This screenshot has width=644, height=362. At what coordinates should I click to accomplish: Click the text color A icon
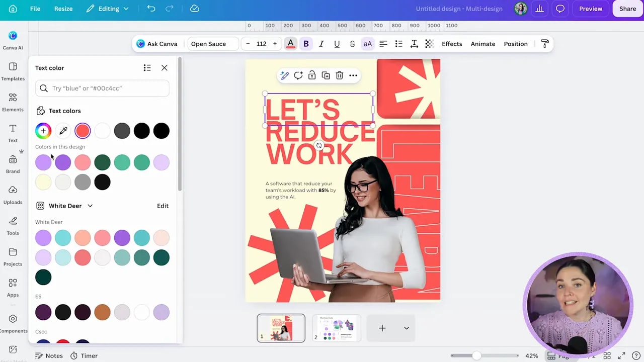(x=290, y=44)
